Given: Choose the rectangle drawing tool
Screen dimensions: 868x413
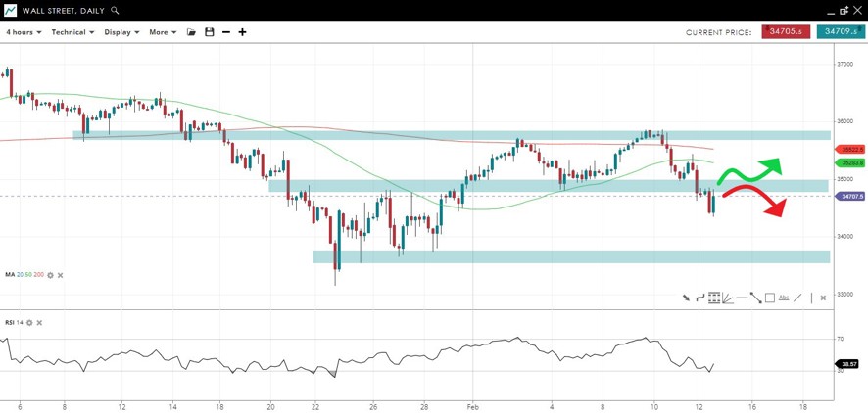Looking at the screenshot, I should tap(770, 298).
